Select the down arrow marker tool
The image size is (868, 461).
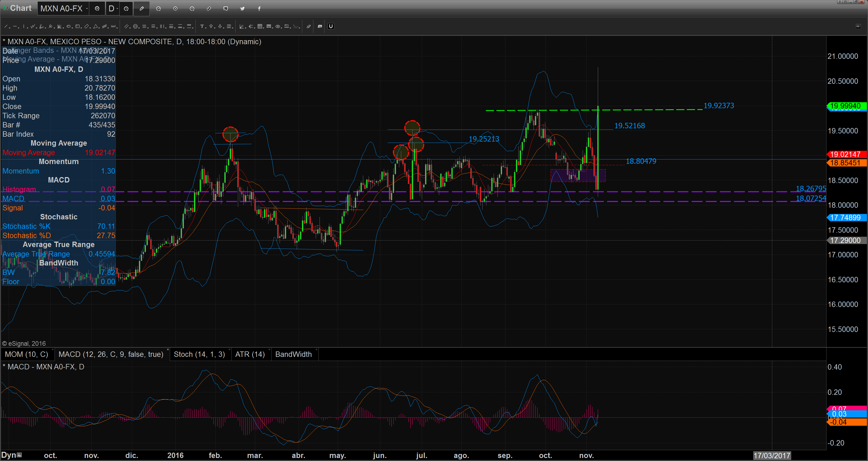coord(220,26)
